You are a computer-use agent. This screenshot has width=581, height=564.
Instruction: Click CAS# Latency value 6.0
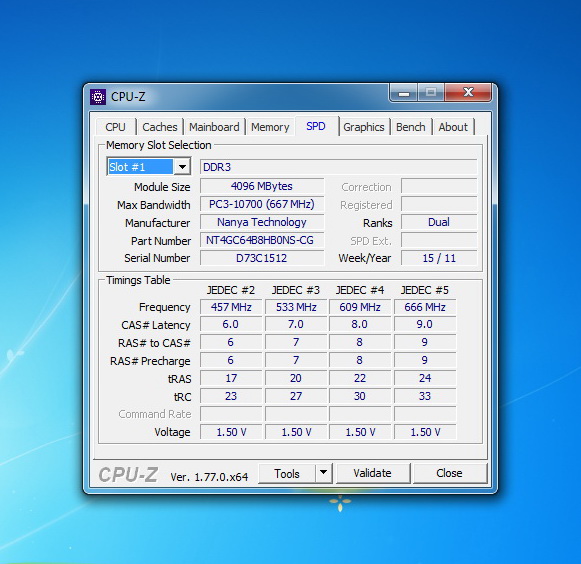[231, 324]
